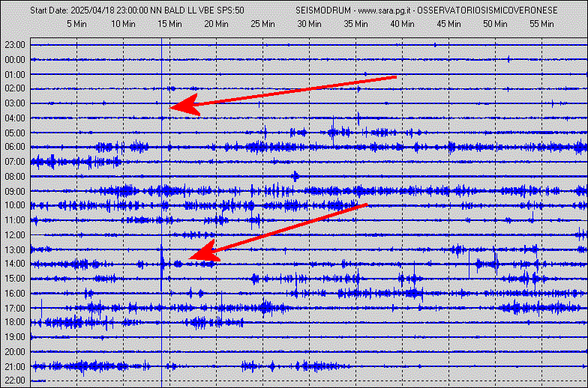Viewport: 588px width, 388px height.
Task: Select the 20:00 hour trace label
Action: point(15,352)
